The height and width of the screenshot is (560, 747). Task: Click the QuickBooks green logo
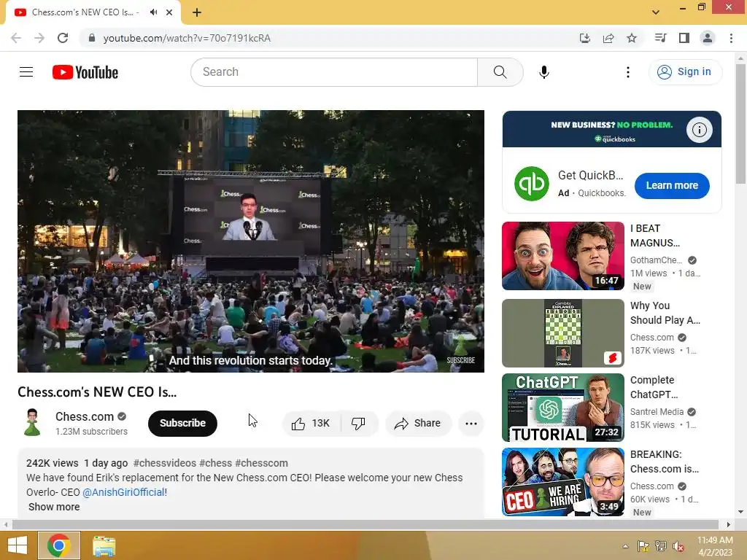point(532,184)
